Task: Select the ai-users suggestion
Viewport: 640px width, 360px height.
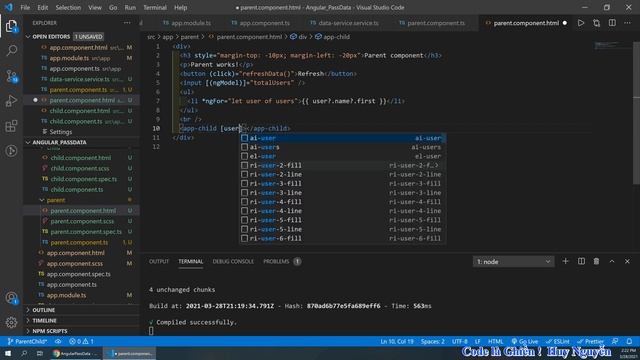Action: click(342, 147)
